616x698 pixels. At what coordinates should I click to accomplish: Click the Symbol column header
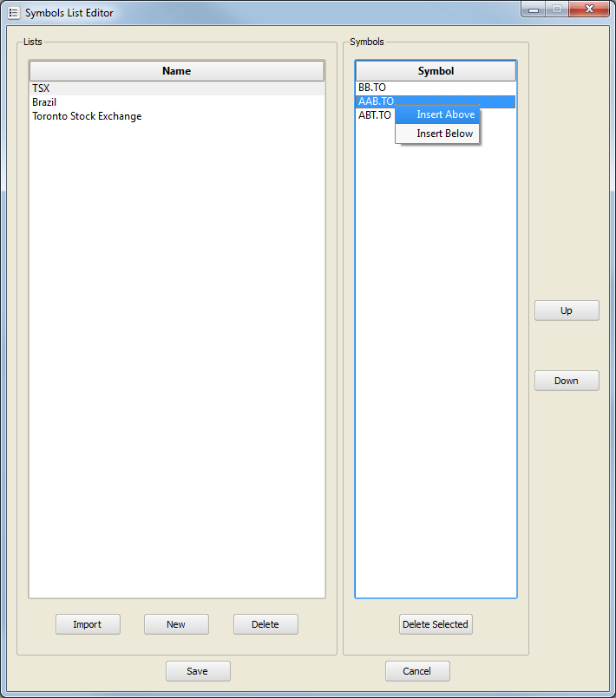click(436, 71)
